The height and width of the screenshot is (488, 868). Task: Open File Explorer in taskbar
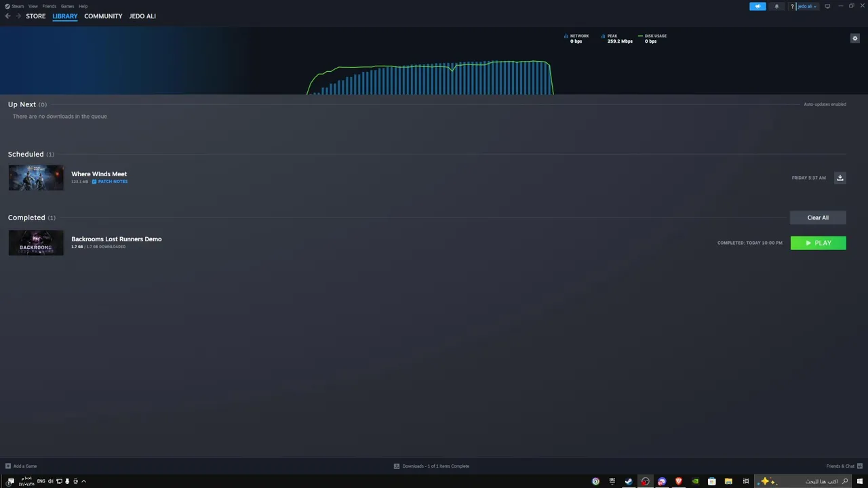pos(728,481)
